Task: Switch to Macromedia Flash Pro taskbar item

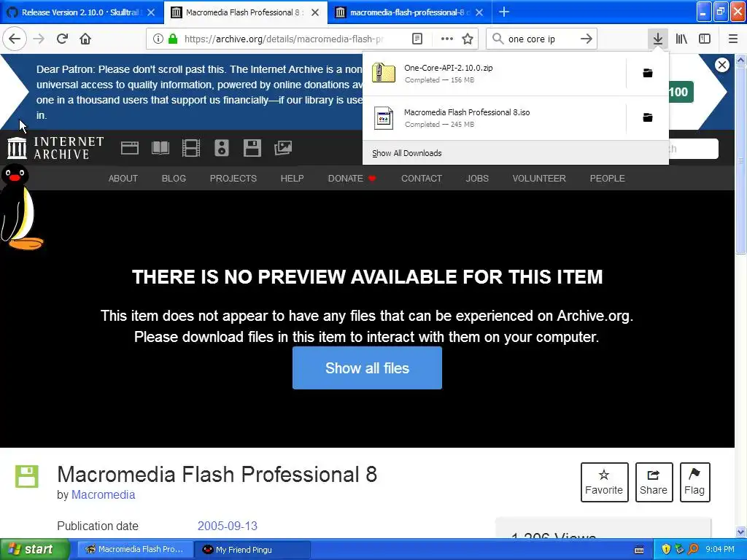Action: [135, 550]
